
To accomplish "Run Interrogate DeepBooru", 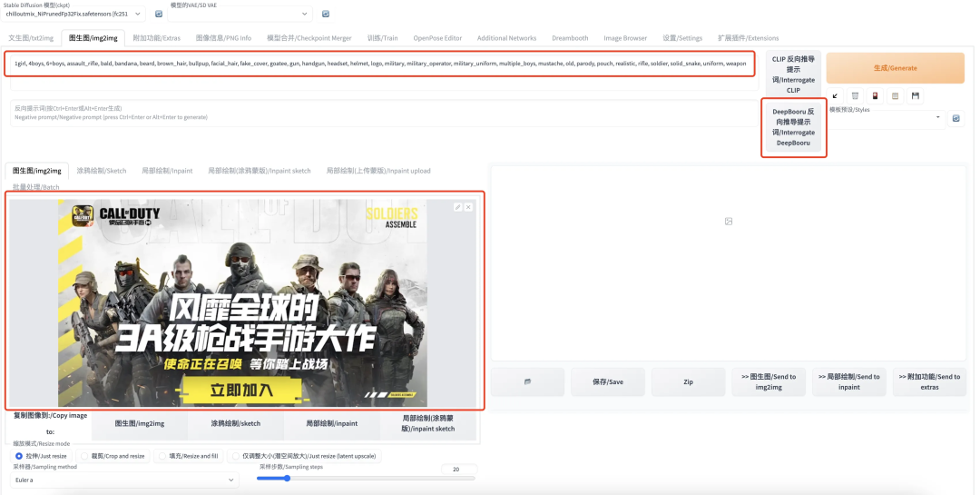I will pyautogui.click(x=793, y=127).
